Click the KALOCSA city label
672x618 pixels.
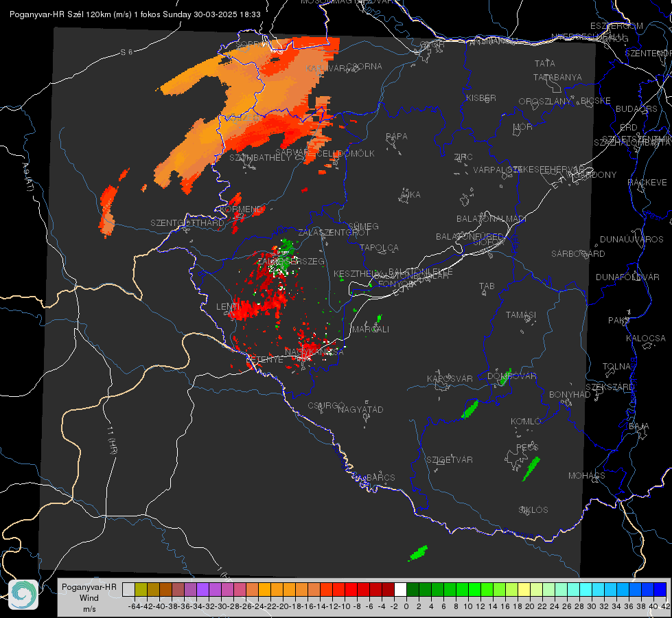[x=646, y=339]
